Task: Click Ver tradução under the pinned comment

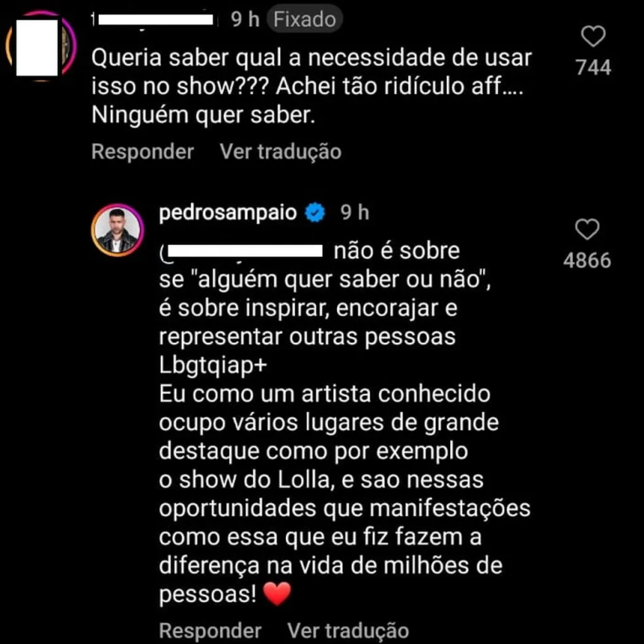Action: [280, 152]
